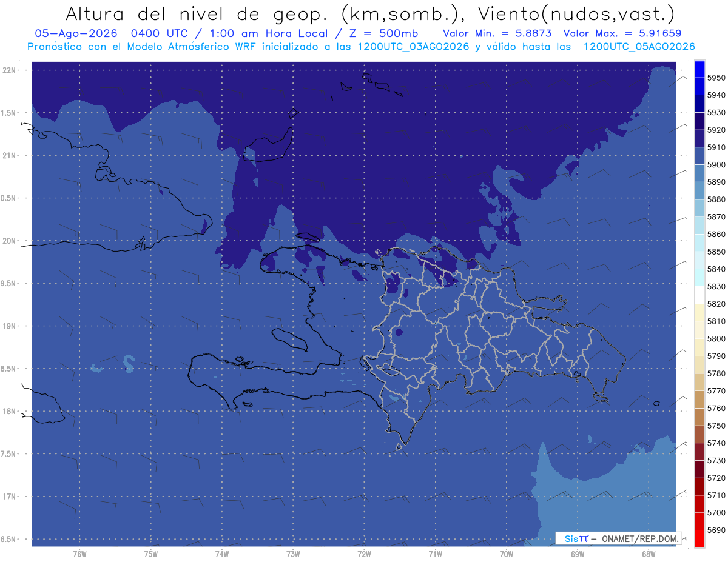Pick the legend swatch between 5910 and 5920
This screenshot has height=562, width=728.
[x=699, y=138]
